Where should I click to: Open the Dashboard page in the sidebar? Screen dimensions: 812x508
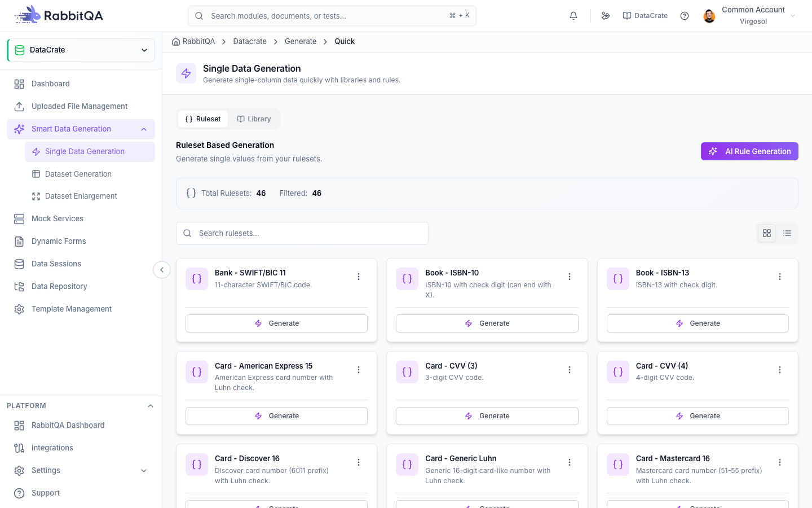(81, 84)
